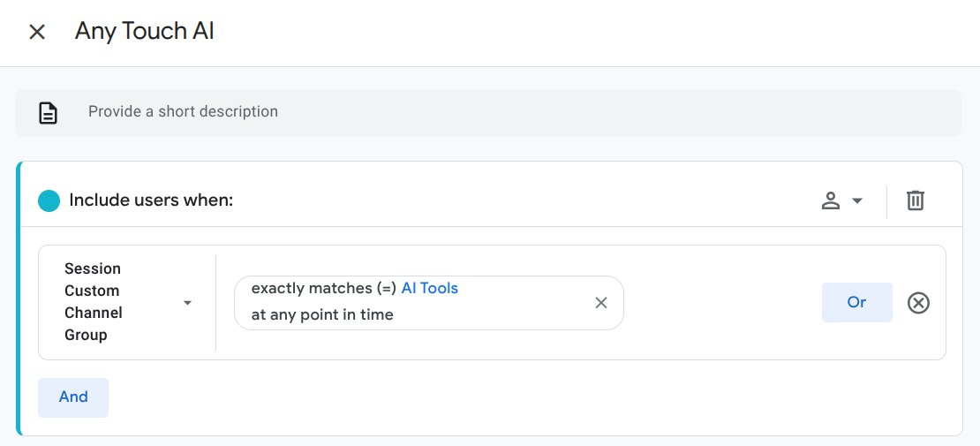980x446 pixels.
Task: Click the Include users when heading
Action: (x=151, y=200)
